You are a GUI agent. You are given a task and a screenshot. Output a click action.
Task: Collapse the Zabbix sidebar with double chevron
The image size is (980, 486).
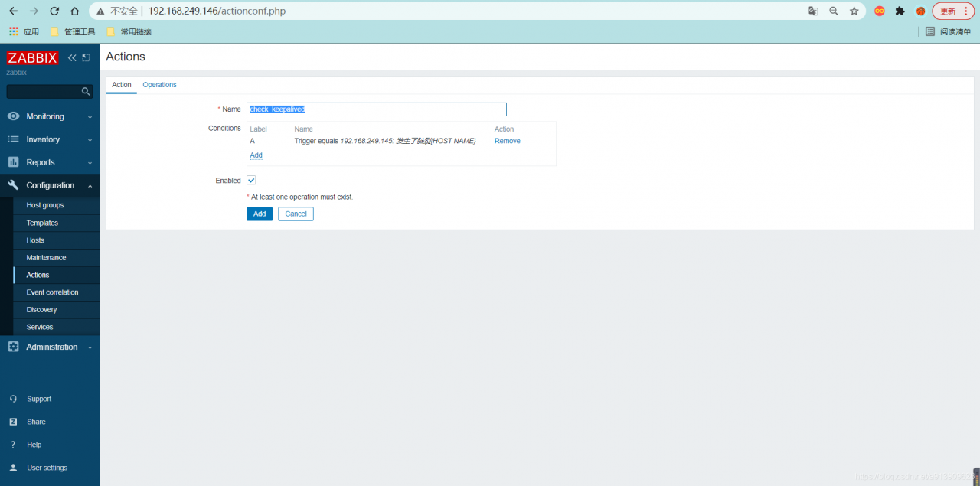click(72, 57)
